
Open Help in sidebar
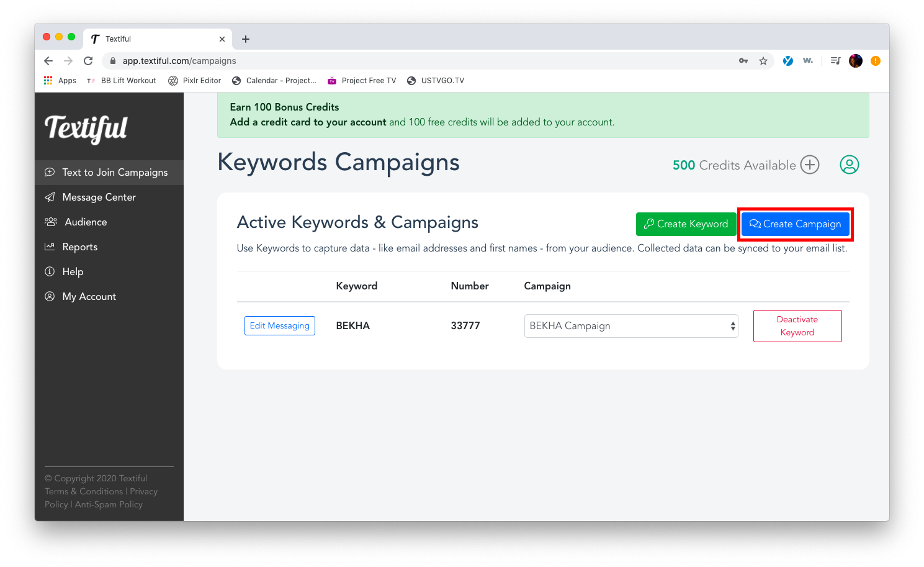109,271
